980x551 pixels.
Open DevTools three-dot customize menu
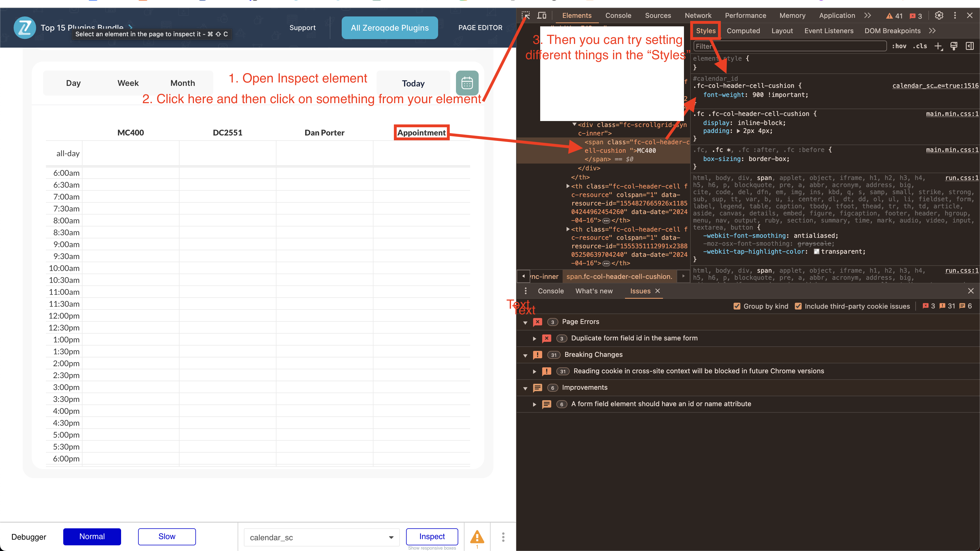955,16
